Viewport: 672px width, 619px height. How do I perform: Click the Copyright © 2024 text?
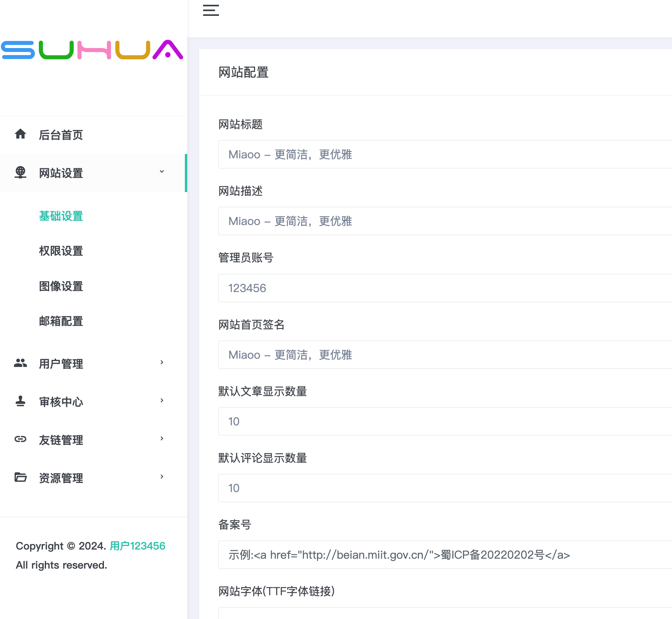click(x=61, y=546)
